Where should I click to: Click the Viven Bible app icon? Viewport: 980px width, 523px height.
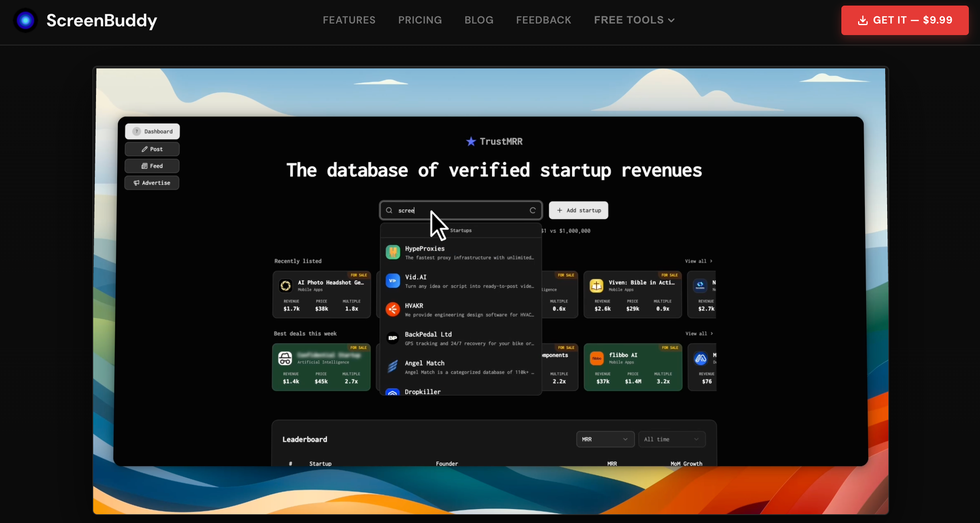coord(596,285)
